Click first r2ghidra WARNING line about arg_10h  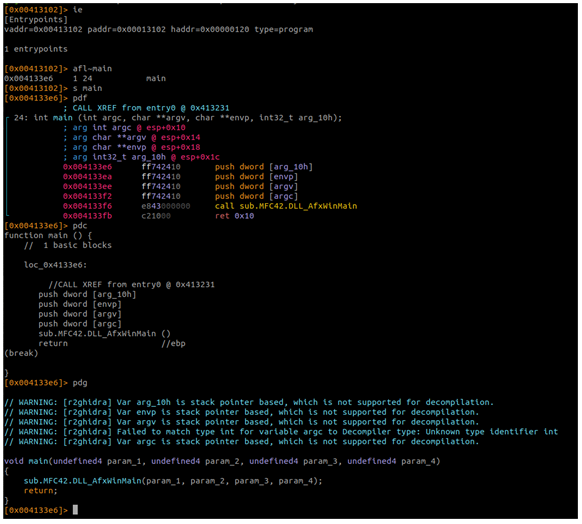pyautogui.click(x=249, y=402)
